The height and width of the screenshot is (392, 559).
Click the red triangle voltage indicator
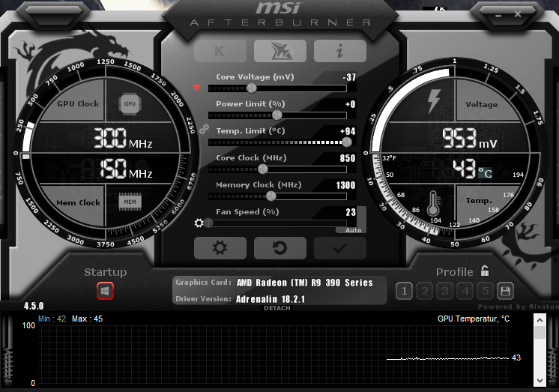click(x=197, y=88)
